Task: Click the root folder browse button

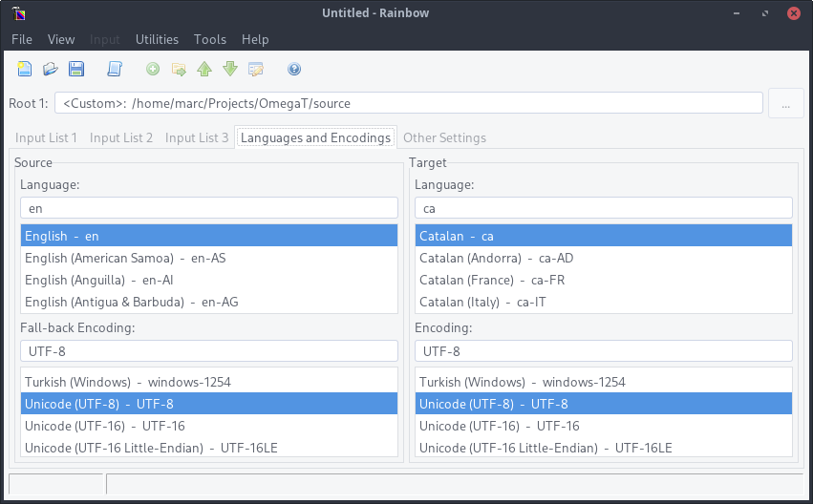Action: 785,103
